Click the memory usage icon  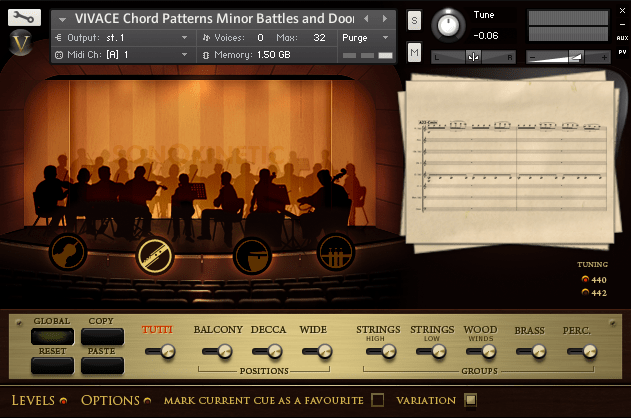(206, 55)
